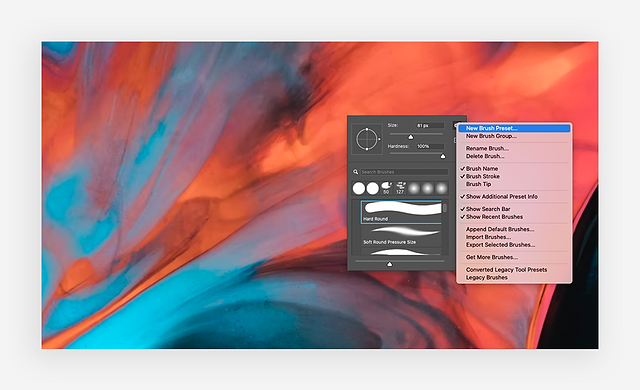This screenshot has height=390, width=640.
Task: Click the magnifier icon beside Search Brushes
Action: click(x=356, y=172)
